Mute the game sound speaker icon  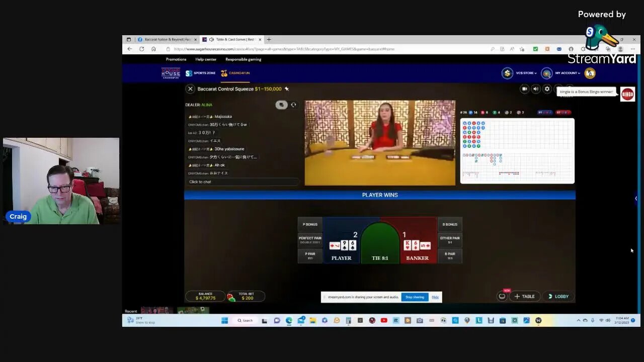point(535,89)
